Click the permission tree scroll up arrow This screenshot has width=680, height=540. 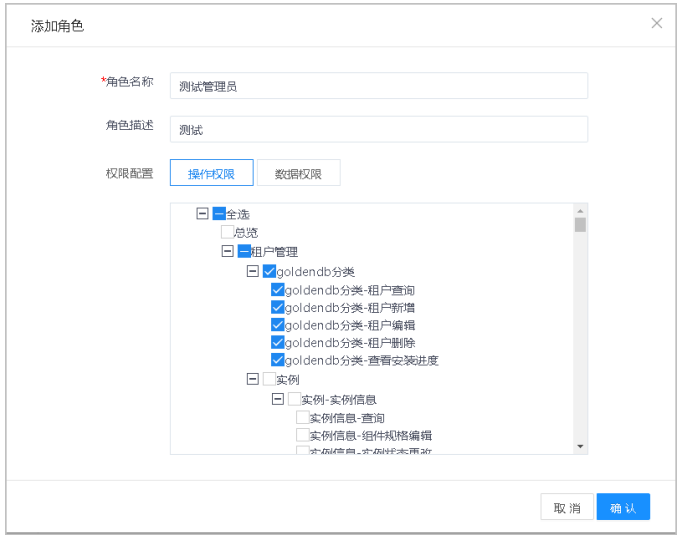pyautogui.click(x=580, y=211)
